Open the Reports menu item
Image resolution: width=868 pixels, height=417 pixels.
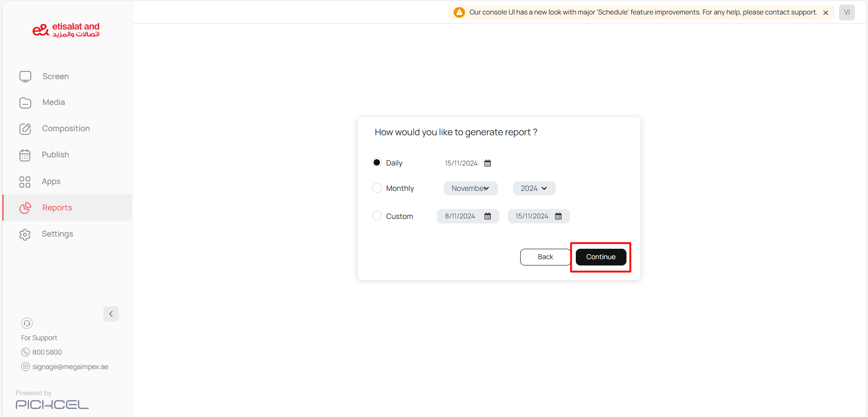pyautogui.click(x=57, y=208)
